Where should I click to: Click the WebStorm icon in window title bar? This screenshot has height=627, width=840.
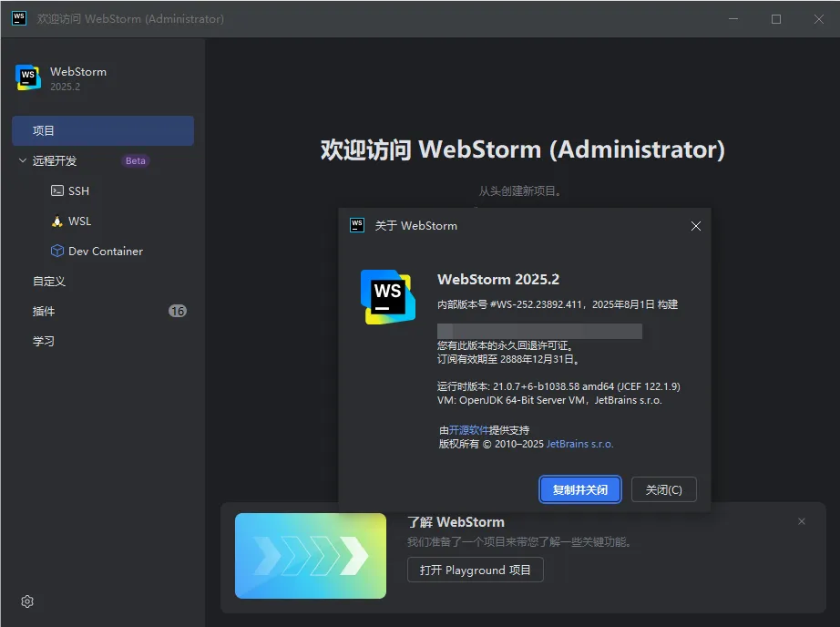click(19, 18)
